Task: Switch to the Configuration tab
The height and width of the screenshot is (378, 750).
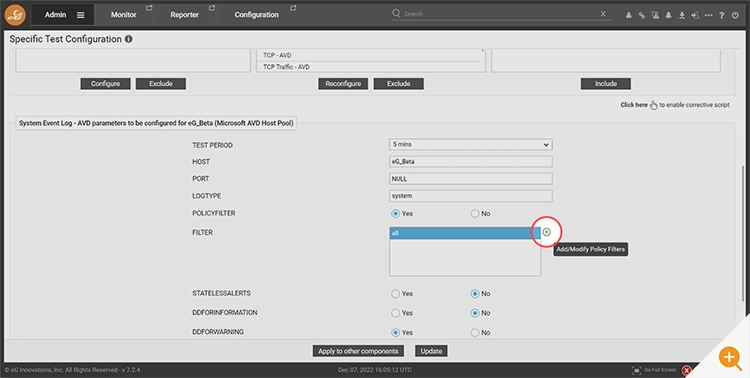Action: point(256,15)
